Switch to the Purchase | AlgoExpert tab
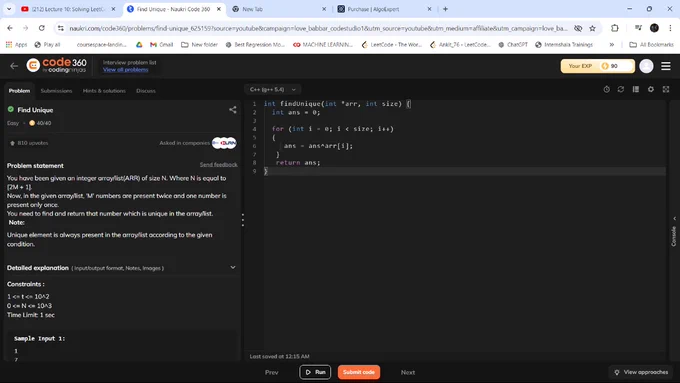The image size is (680, 383). point(384,9)
